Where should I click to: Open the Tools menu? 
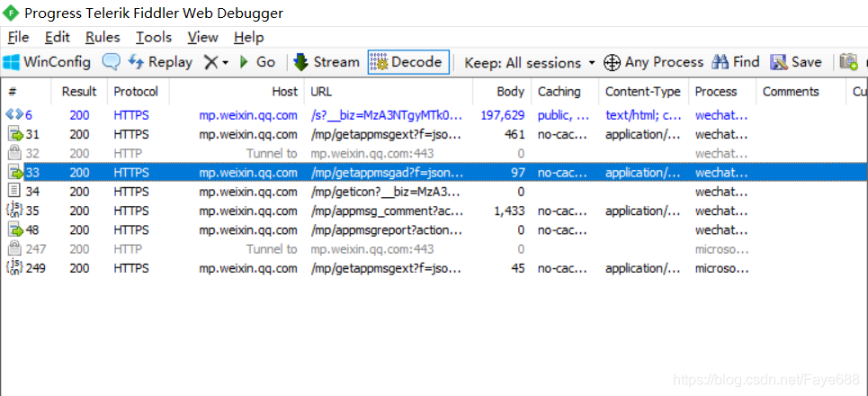pos(154,37)
